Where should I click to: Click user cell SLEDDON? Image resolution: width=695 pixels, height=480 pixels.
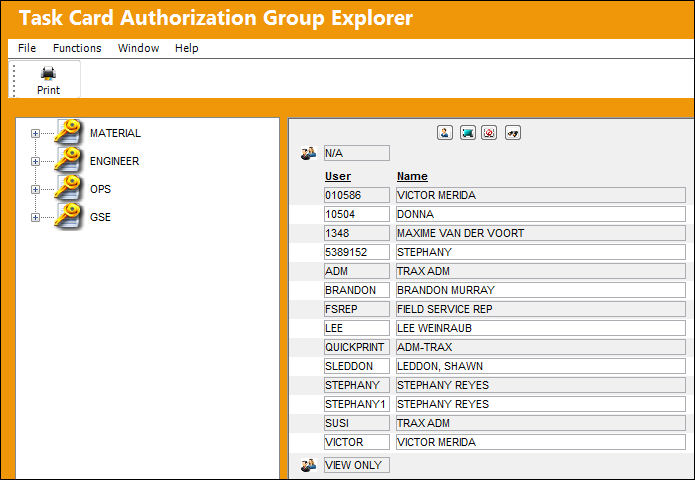point(357,366)
